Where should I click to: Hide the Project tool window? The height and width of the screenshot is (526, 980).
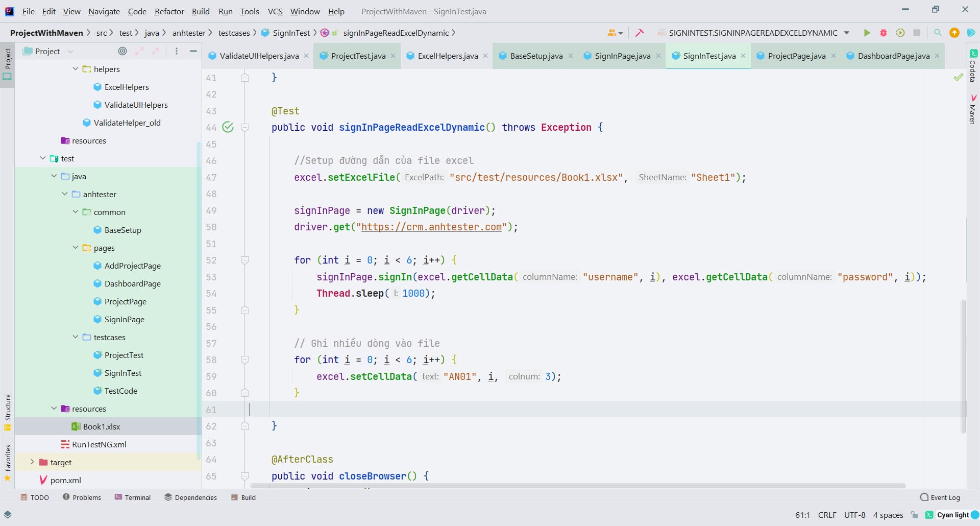coord(193,51)
